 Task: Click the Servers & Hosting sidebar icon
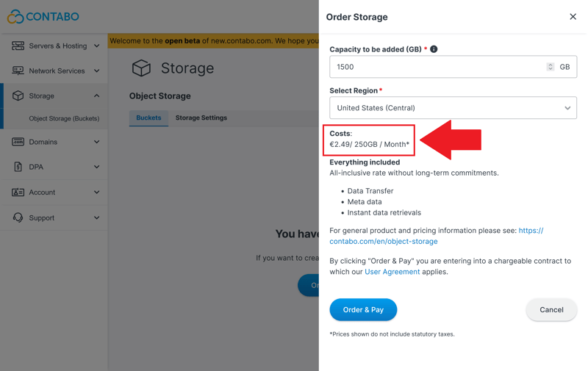pos(18,46)
